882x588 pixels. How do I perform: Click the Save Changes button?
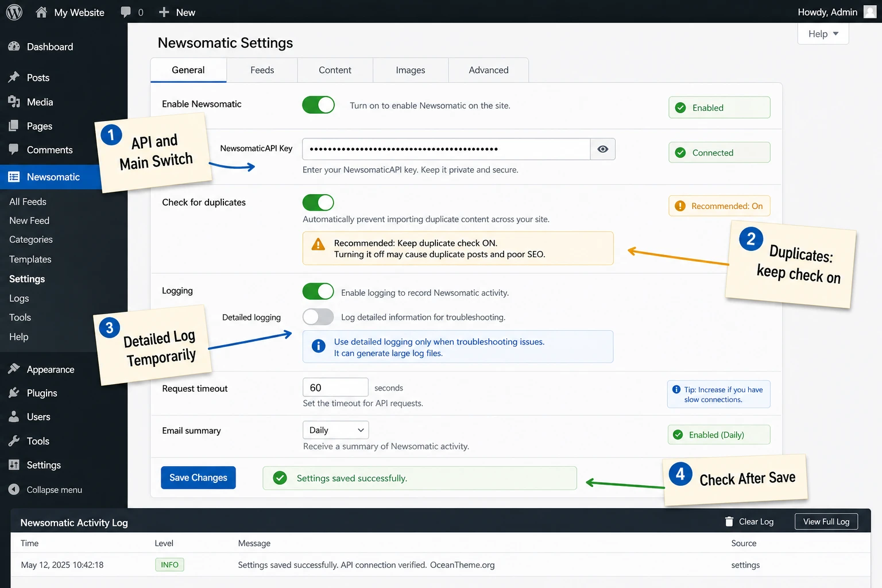pos(198,478)
